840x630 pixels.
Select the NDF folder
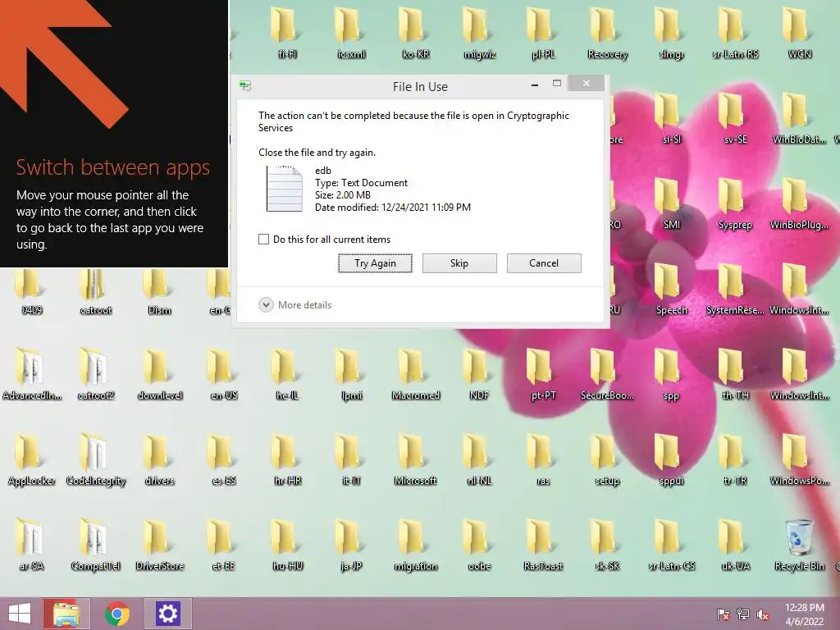tap(479, 374)
